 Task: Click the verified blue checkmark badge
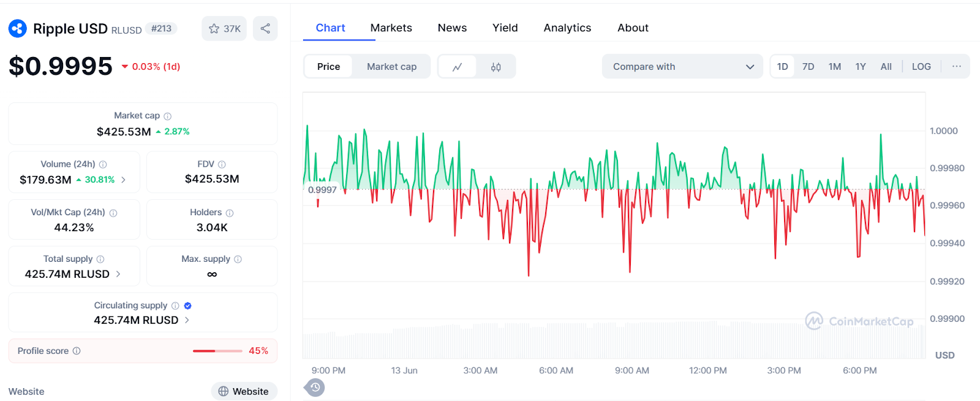(x=188, y=305)
